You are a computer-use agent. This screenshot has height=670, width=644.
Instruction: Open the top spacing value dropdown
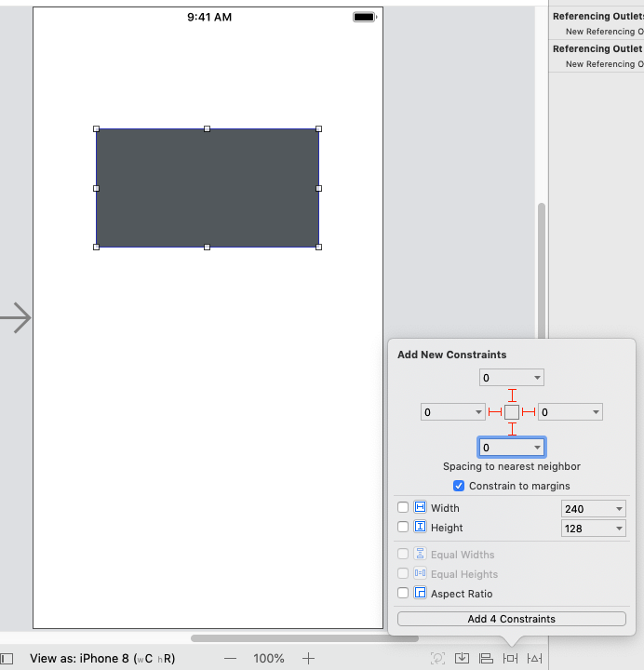537,378
